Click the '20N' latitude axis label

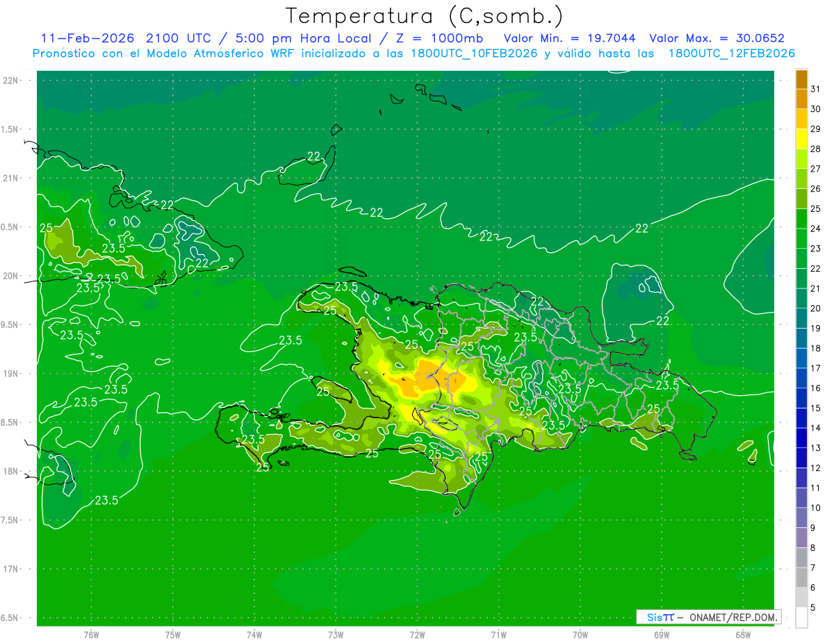pos(11,276)
